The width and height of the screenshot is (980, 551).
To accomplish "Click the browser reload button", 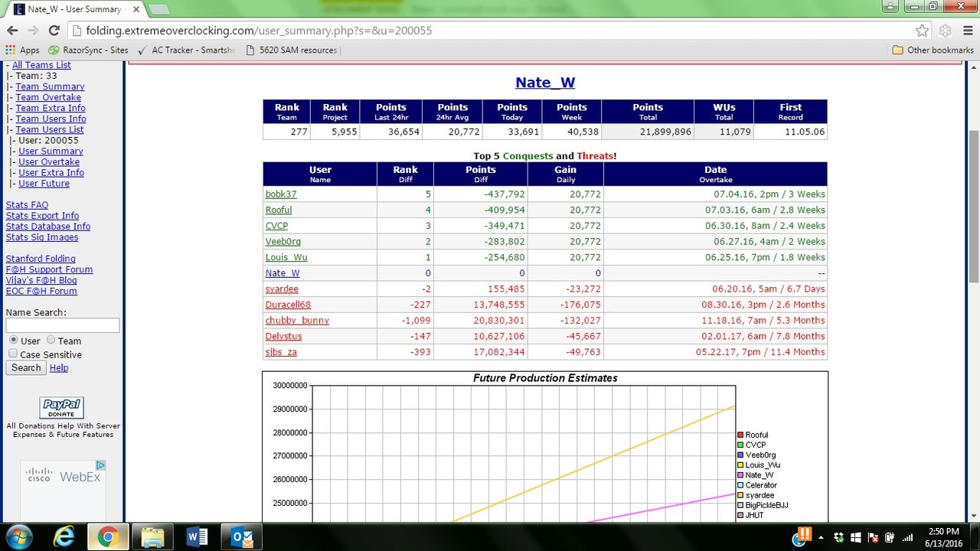I will (54, 31).
